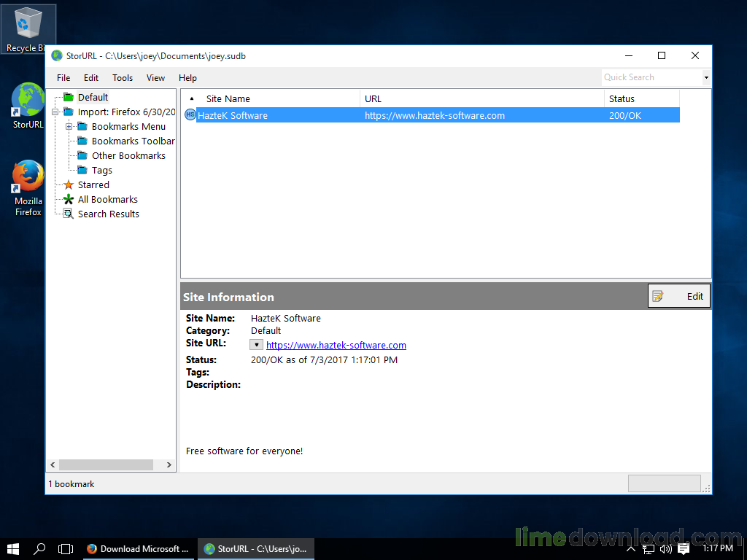Switch to StorURL via its taskbar icon
747x560 pixels.
pos(255,548)
